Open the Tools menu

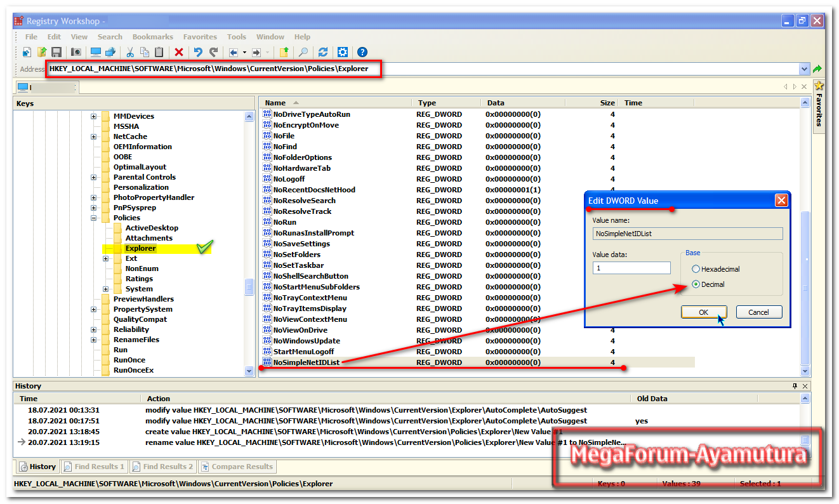237,37
